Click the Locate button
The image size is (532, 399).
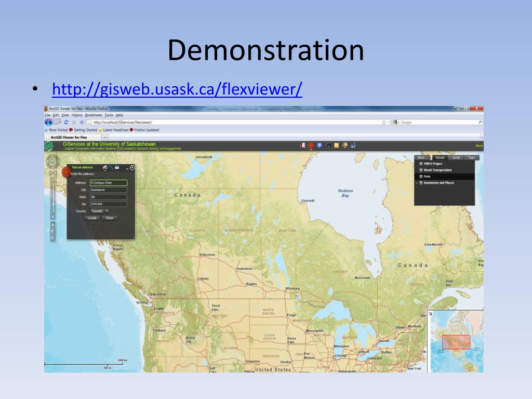(92, 218)
